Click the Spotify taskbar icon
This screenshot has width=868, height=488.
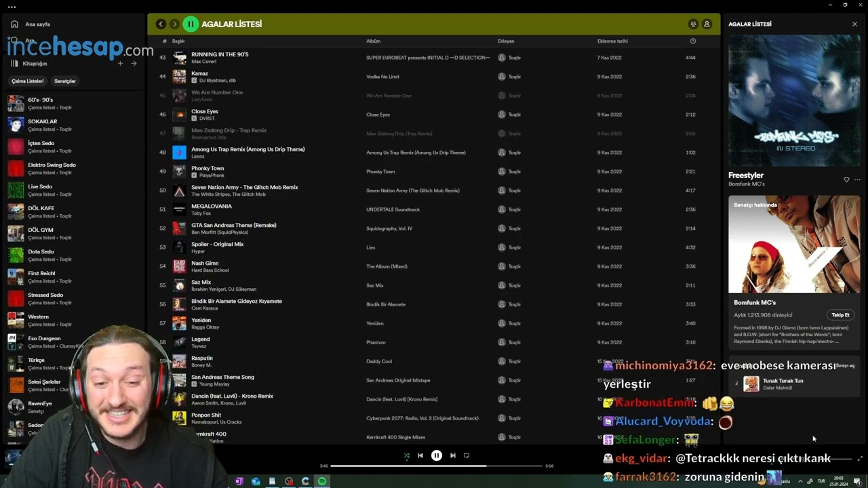pyautogui.click(x=322, y=481)
